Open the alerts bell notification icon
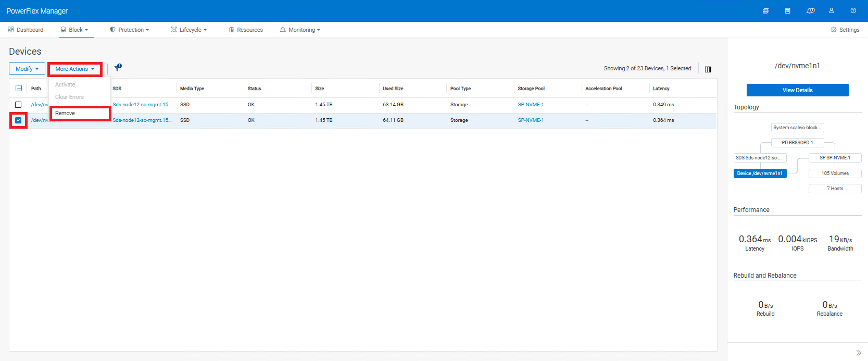 click(x=810, y=11)
